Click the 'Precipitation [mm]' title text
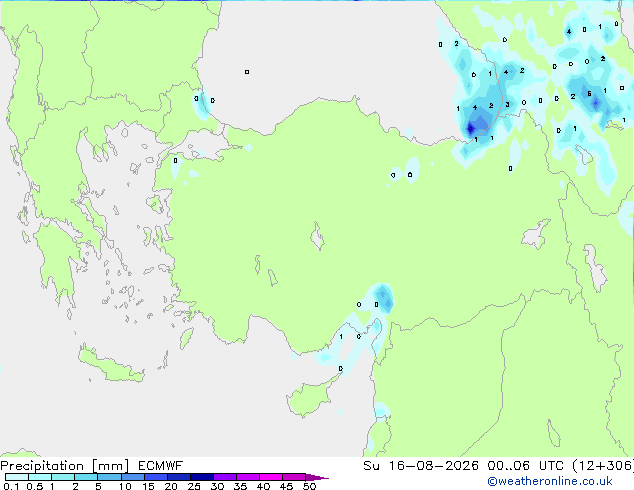 click(65, 466)
